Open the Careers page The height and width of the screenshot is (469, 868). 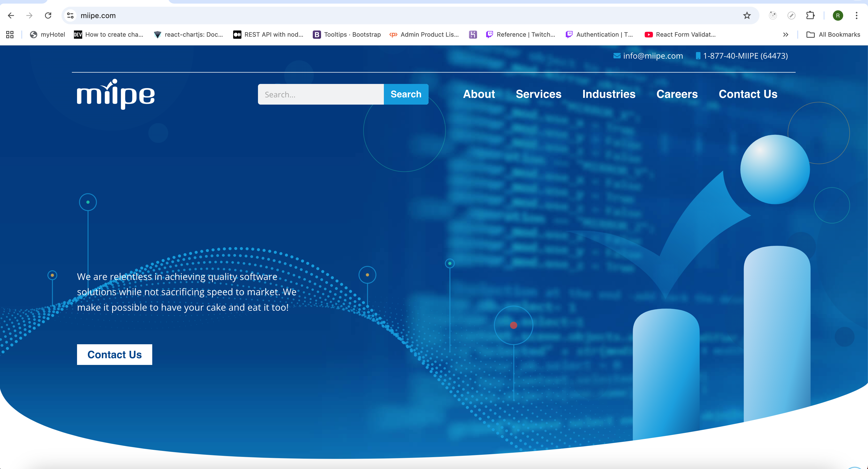677,94
